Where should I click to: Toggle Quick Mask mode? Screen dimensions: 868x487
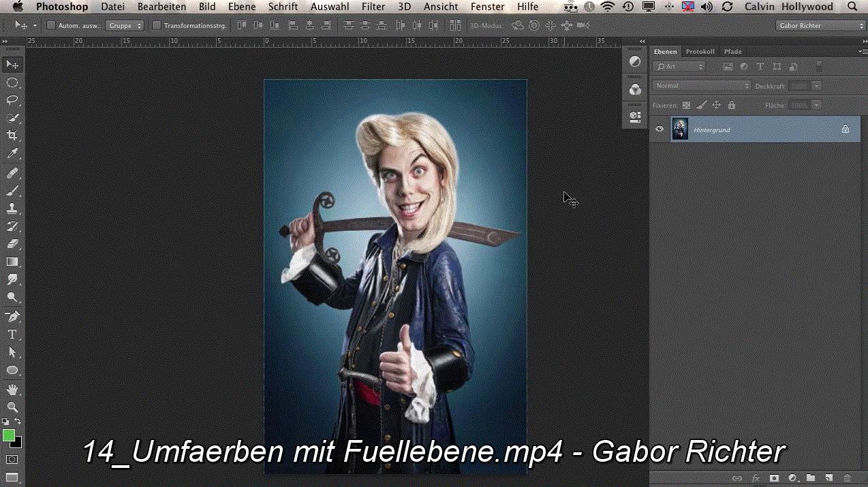[12, 460]
